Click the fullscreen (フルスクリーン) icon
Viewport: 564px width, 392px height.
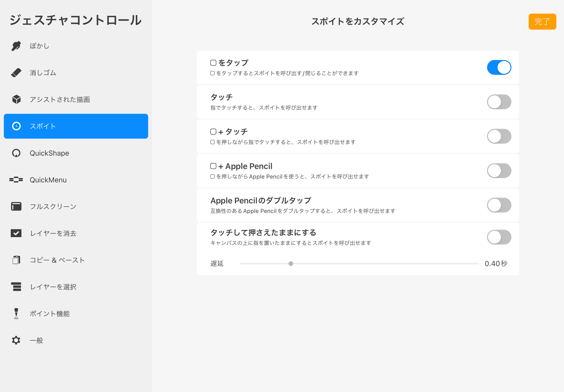coord(16,207)
